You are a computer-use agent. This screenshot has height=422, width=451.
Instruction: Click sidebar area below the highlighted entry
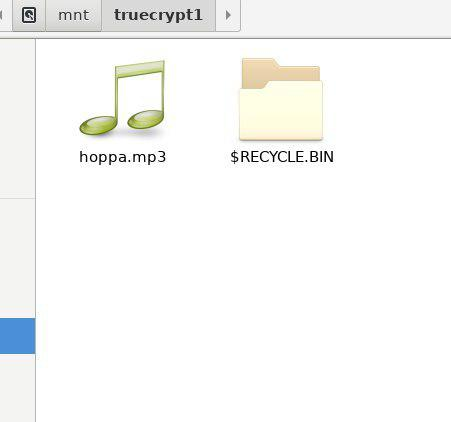17,388
